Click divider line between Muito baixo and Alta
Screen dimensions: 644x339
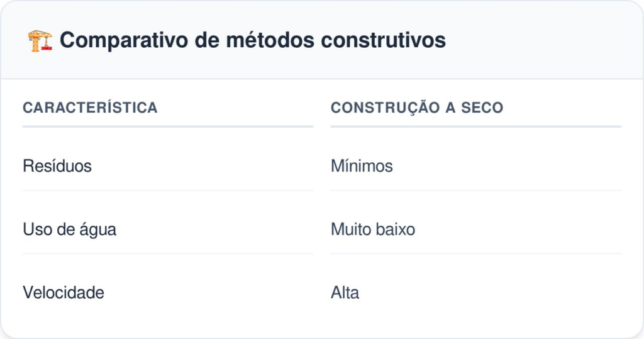[x=475, y=253]
